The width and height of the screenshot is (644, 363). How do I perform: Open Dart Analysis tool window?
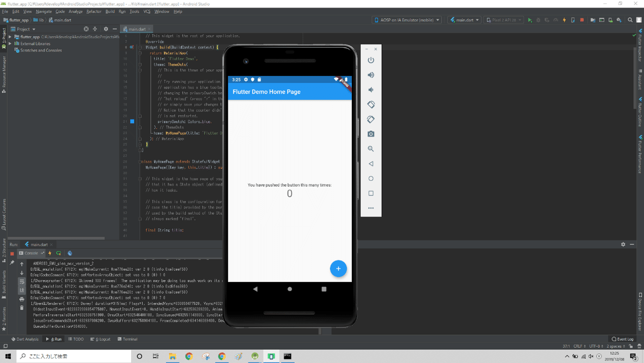(25, 339)
